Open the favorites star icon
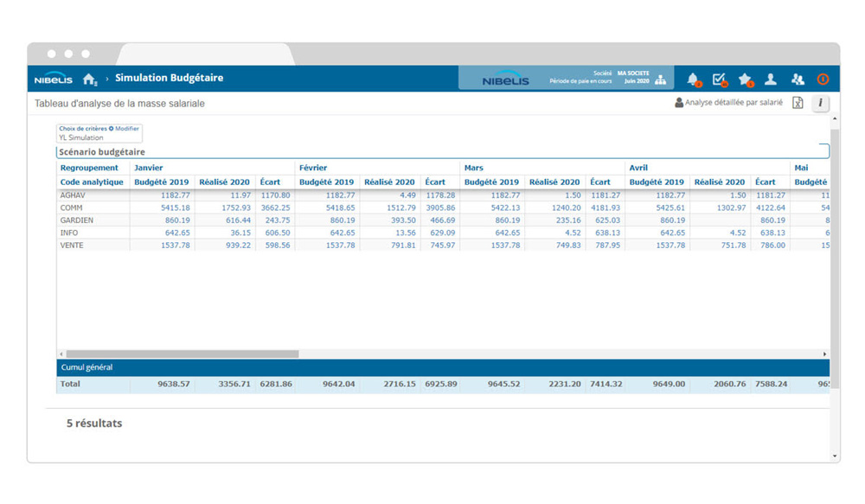The height and width of the screenshot is (504, 865). pyautogui.click(x=745, y=80)
